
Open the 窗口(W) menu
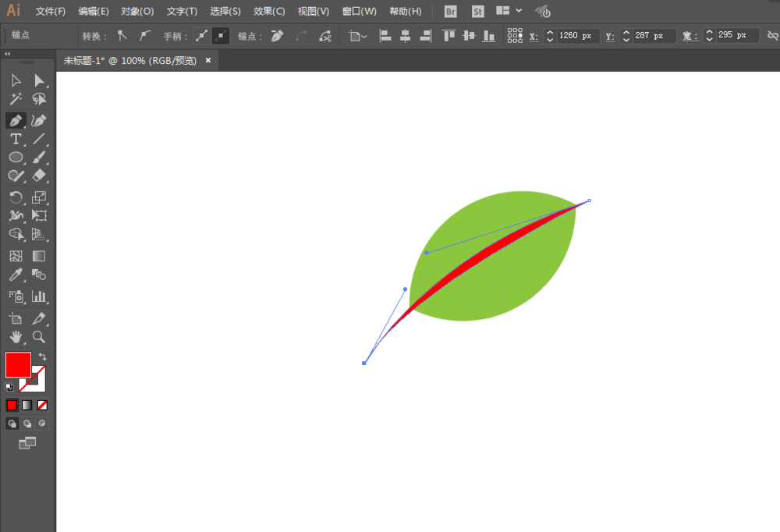pyautogui.click(x=359, y=11)
